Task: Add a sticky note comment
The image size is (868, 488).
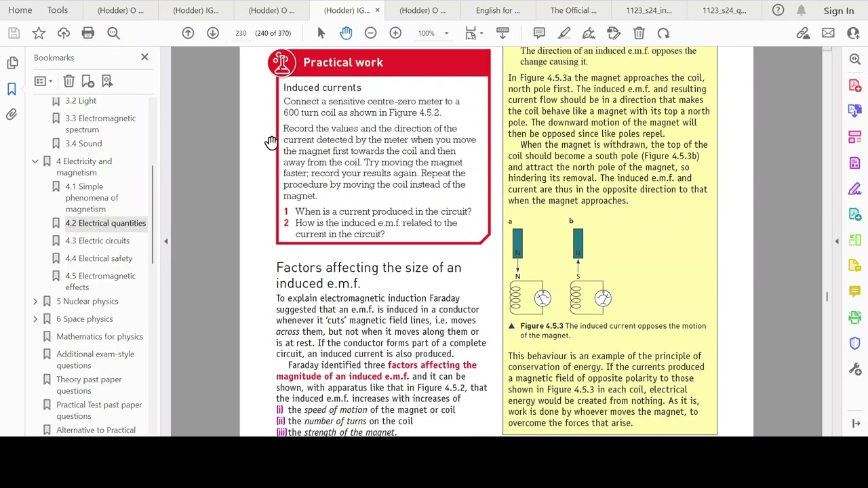Action: tap(539, 33)
